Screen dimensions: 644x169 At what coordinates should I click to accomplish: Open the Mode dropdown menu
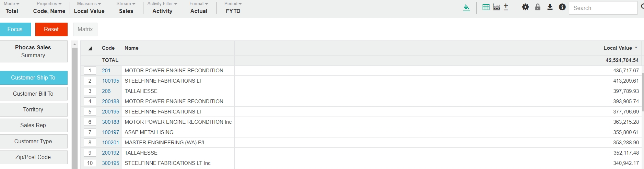(12, 8)
